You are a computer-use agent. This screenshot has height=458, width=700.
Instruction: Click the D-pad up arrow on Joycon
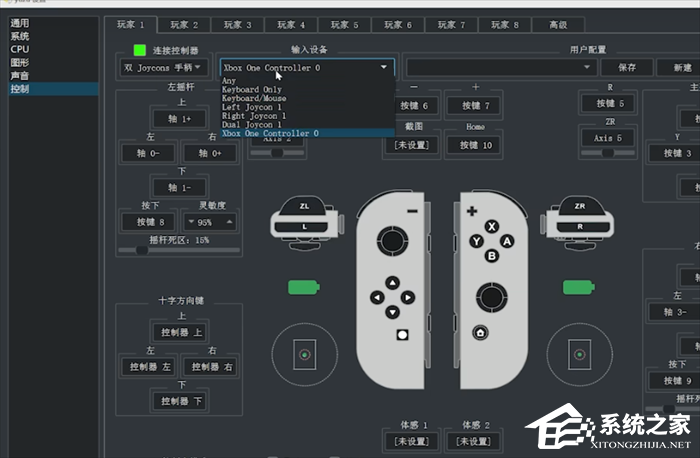coord(392,283)
